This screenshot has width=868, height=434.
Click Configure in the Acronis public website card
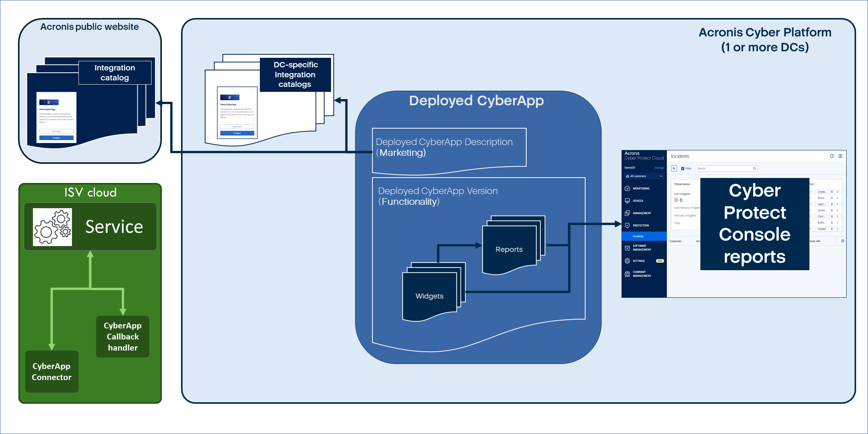click(56, 138)
